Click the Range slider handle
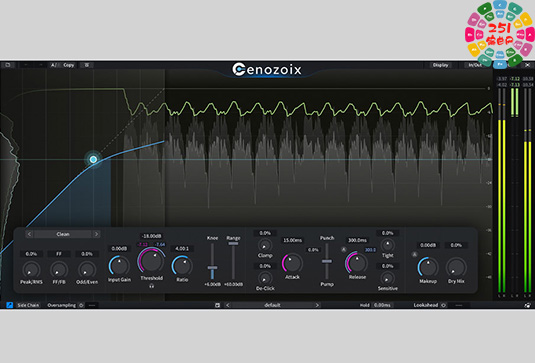The width and height of the screenshot is (535, 363). coord(233,244)
